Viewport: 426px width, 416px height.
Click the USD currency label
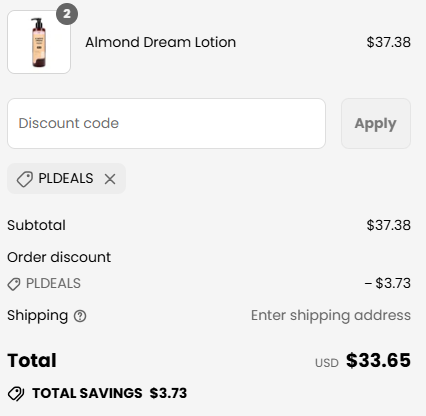[x=327, y=363]
